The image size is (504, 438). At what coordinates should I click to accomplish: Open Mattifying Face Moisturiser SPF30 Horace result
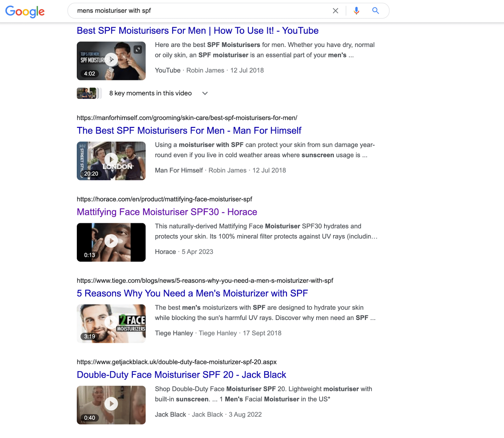[x=167, y=212]
